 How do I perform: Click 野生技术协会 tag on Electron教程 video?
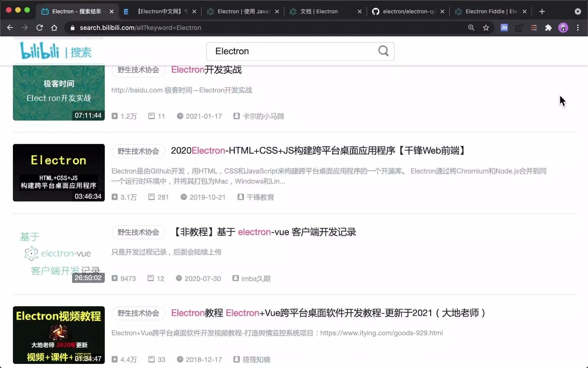pos(138,313)
